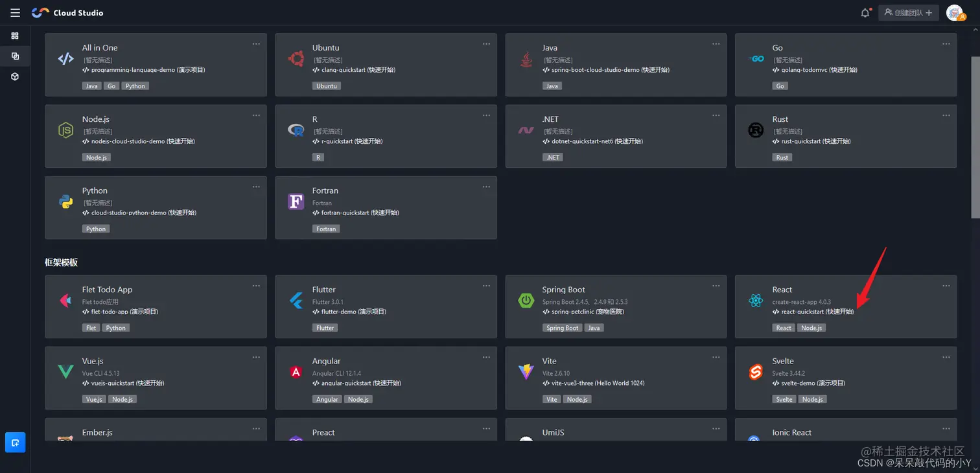Click the Spring Boot logo icon
The height and width of the screenshot is (473, 980).
[x=526, y=301]
